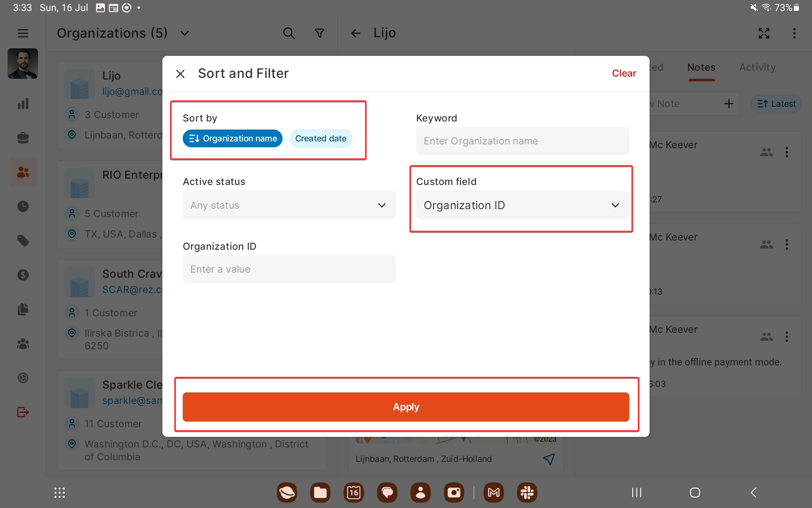The image size is (812, 508).
Task: Click the search magnifier icon
Action: [x=289, y=33]
